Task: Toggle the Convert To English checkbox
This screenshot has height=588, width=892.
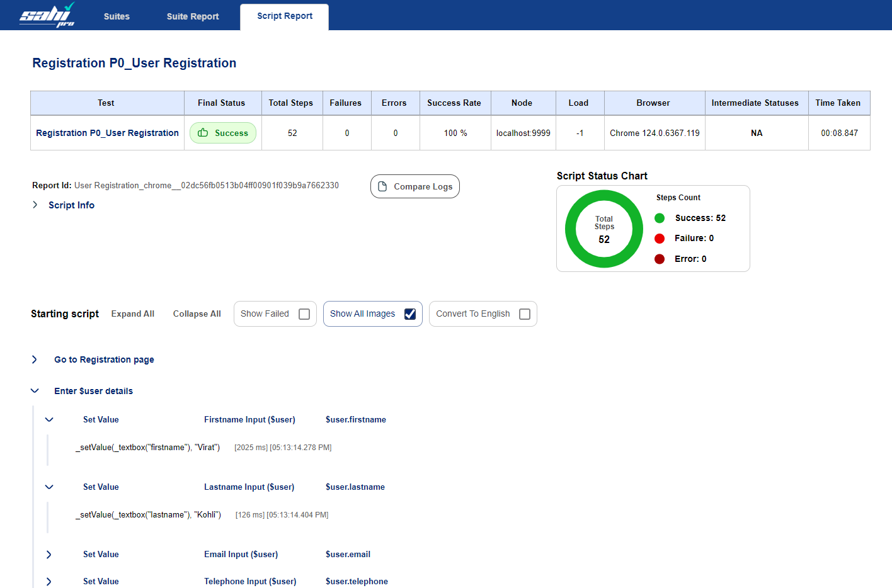Action: pos(525,314)
